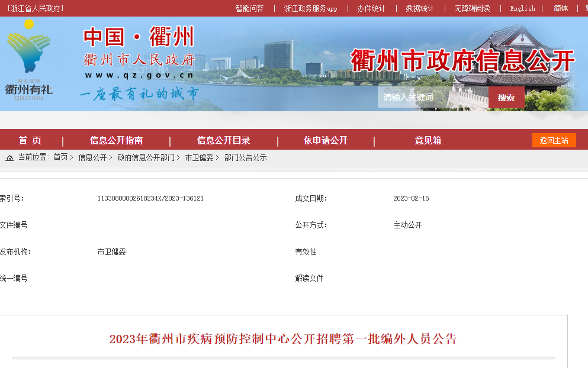
Task: Type in the 请输入关键词 search field
Action: coord(432,98)
